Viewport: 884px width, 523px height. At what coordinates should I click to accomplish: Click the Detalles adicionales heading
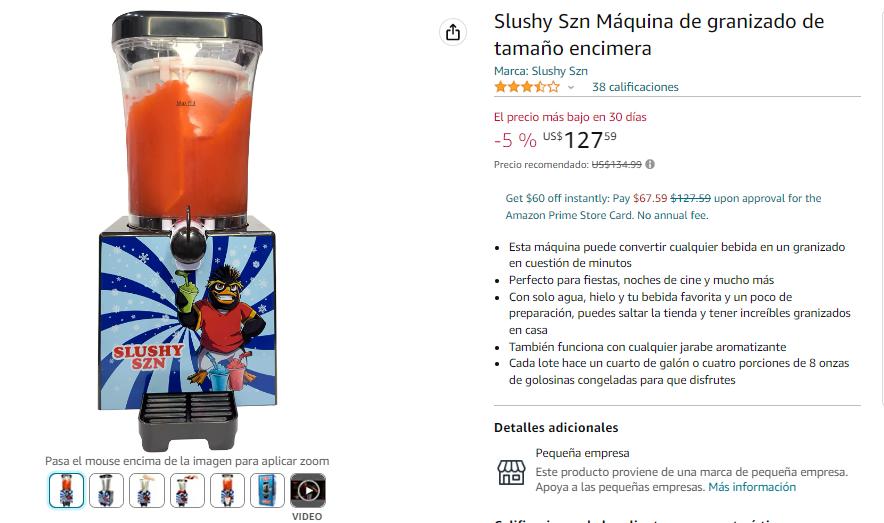pyautogui.click(x=556, y=428)
